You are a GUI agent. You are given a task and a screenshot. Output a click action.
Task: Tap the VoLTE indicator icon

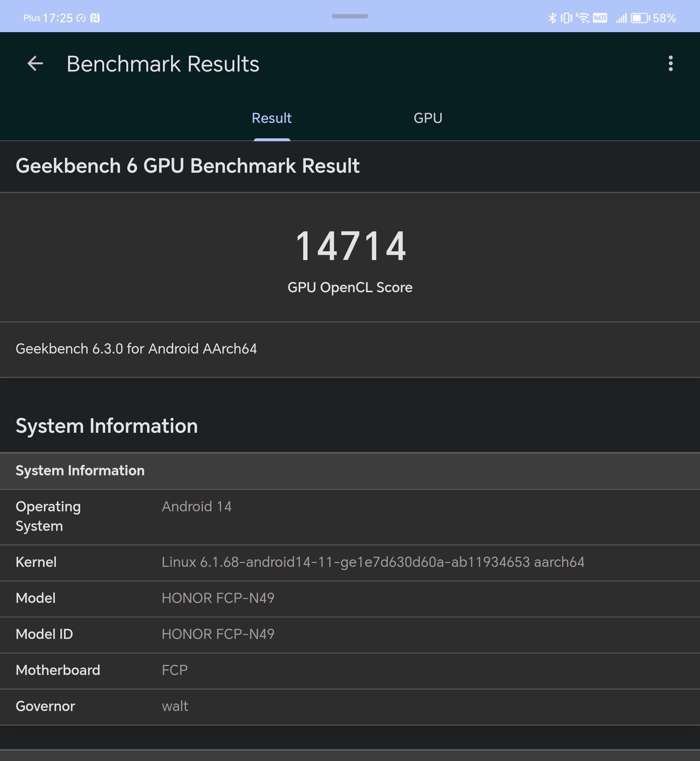tap(600, 18)
